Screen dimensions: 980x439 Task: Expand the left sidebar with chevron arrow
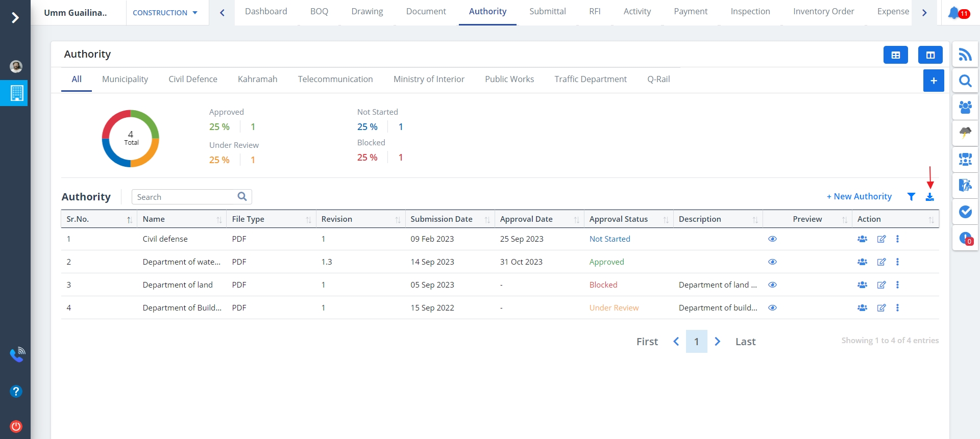click(x=15, y=18)
